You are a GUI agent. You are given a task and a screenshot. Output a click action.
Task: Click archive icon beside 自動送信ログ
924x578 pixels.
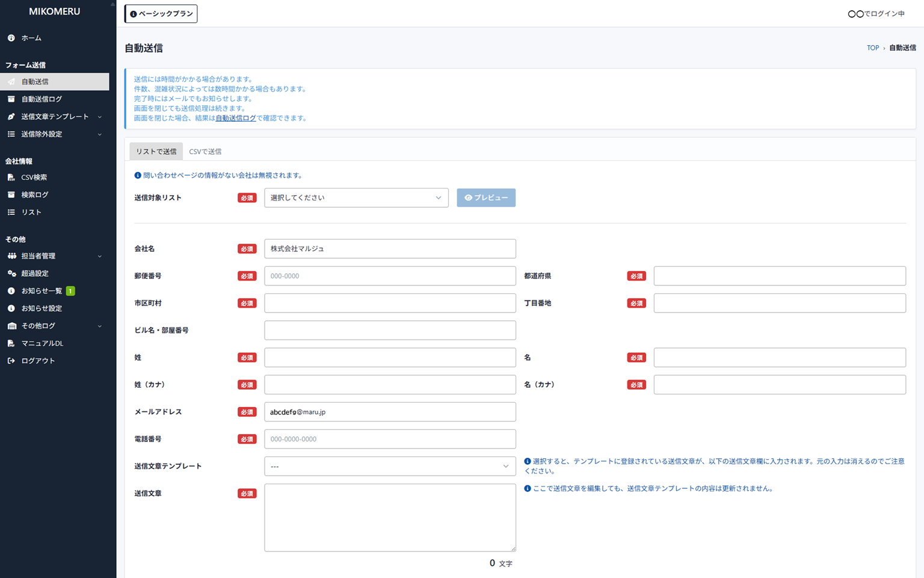11,99
